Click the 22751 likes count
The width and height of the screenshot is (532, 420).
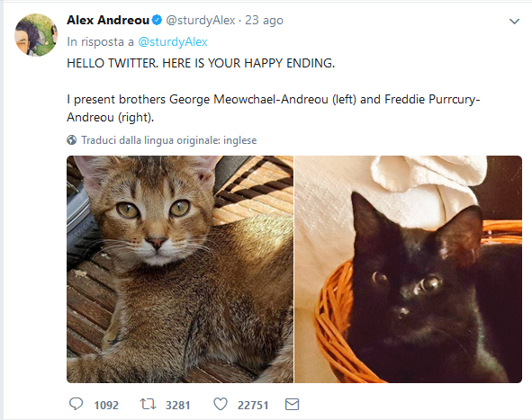(x=253, y=405)
